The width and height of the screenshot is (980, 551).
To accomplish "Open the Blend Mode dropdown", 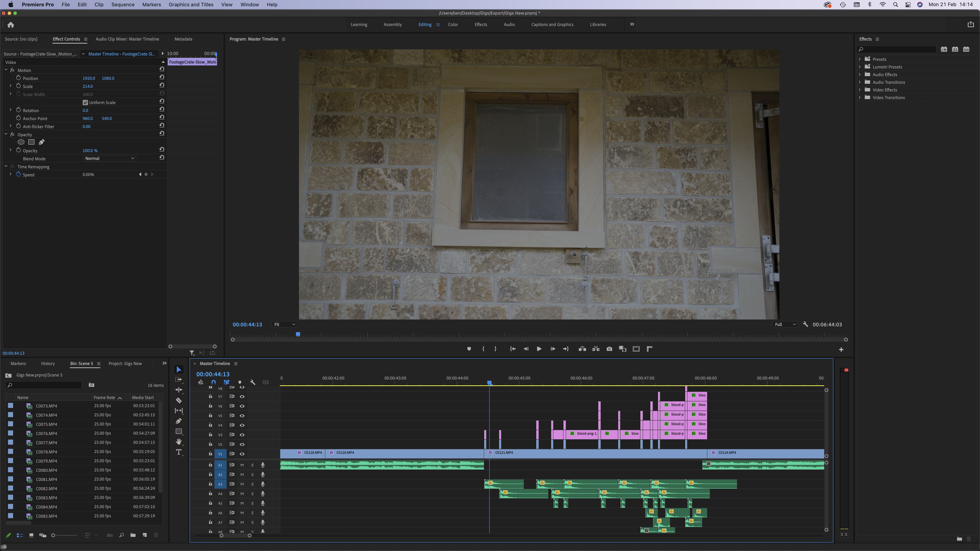I will [109, 158].
